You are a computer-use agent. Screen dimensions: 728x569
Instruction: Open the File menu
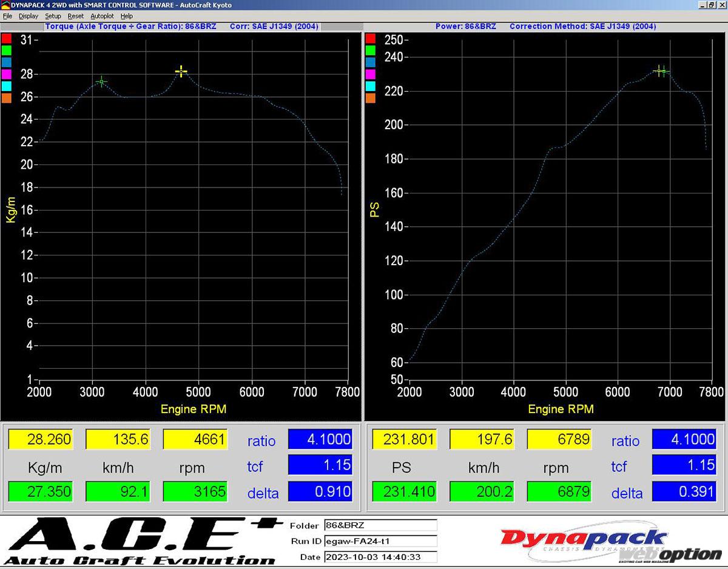pos(7,16)
